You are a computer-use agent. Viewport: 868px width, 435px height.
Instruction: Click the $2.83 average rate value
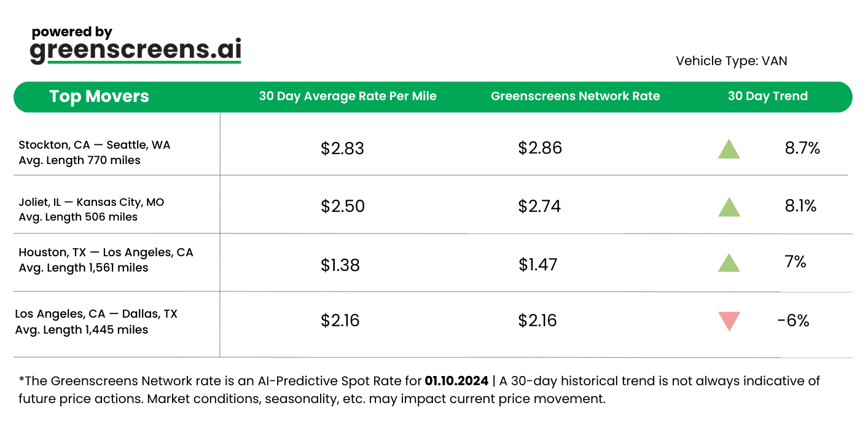coord(342,149)
